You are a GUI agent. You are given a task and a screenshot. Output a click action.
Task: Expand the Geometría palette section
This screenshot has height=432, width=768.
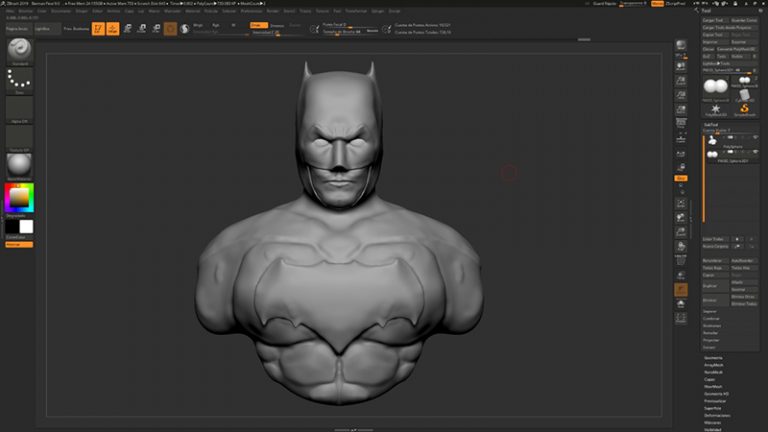(713, 358)
